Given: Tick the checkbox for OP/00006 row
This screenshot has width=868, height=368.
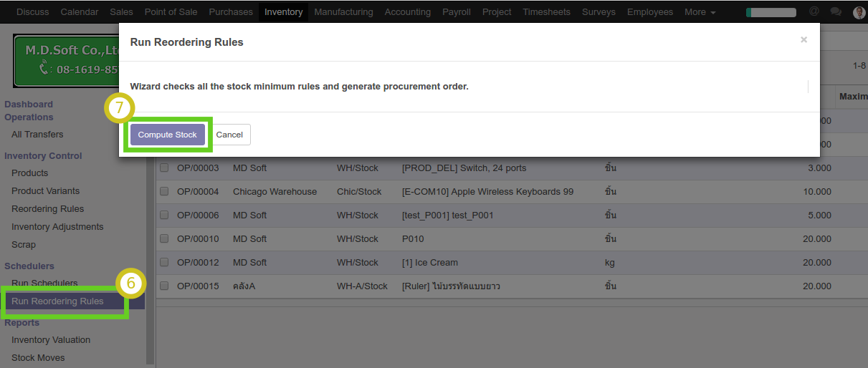Looking at the screenshot, I should (164, 216).
